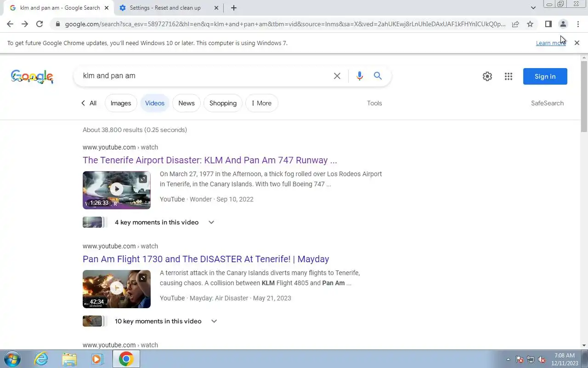Show hidden tray icons arrow
The width and height of the screenshot is (588, 368).
508,359
